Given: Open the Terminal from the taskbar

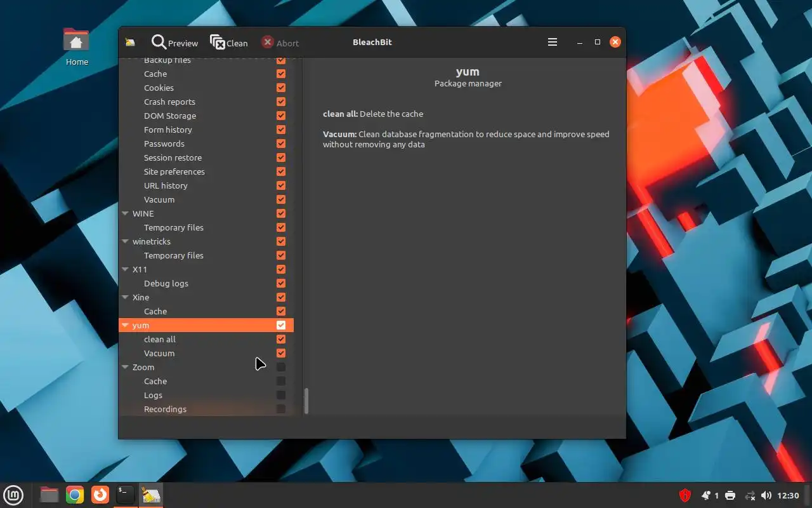Looking at the screenshot, I should pyautogui.click(x=126, y=495).
